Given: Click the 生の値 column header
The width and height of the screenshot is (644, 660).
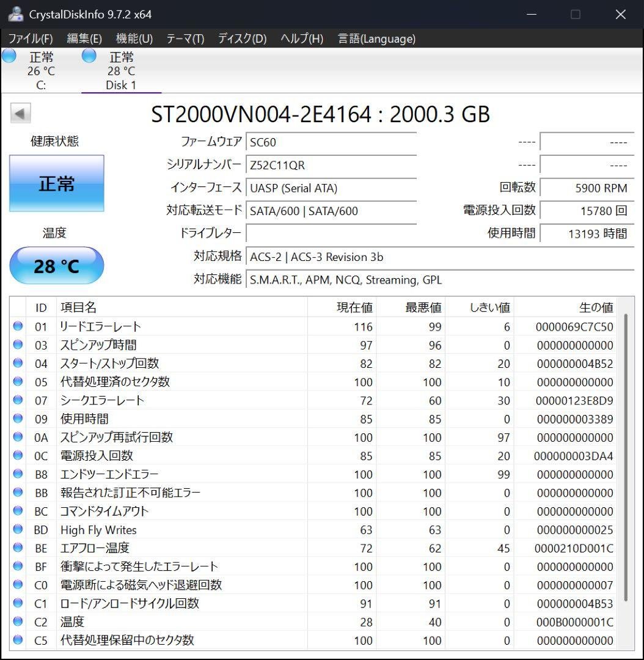Looking at the screenshot, I should [565, 307].
